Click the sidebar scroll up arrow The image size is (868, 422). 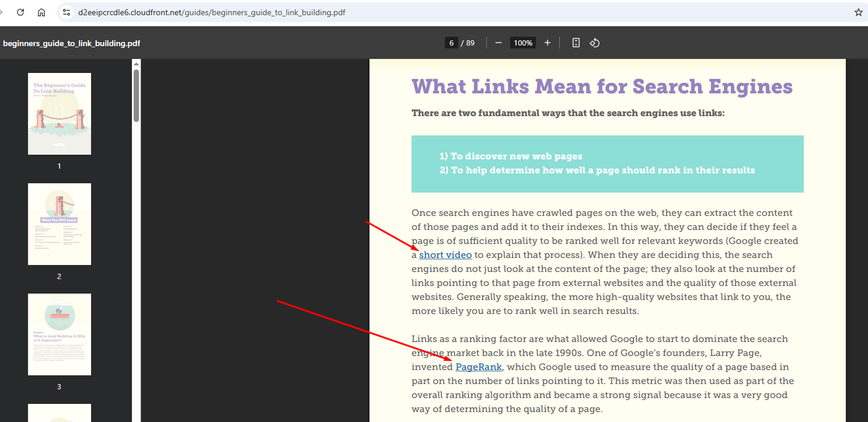tap(136, 64)
